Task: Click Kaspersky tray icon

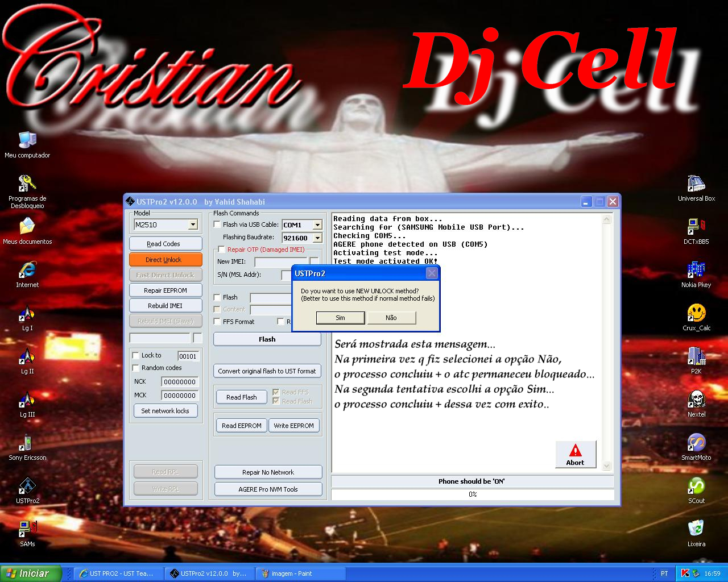Action: coord(685,573)
